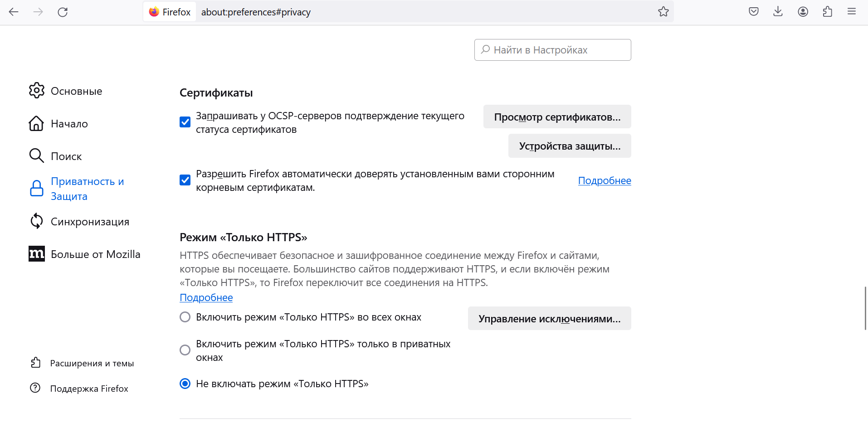This screenshot has width=868, height=423.
Task: Toggle trusting third-party root certificates checkbox
Action: [185, 180]
